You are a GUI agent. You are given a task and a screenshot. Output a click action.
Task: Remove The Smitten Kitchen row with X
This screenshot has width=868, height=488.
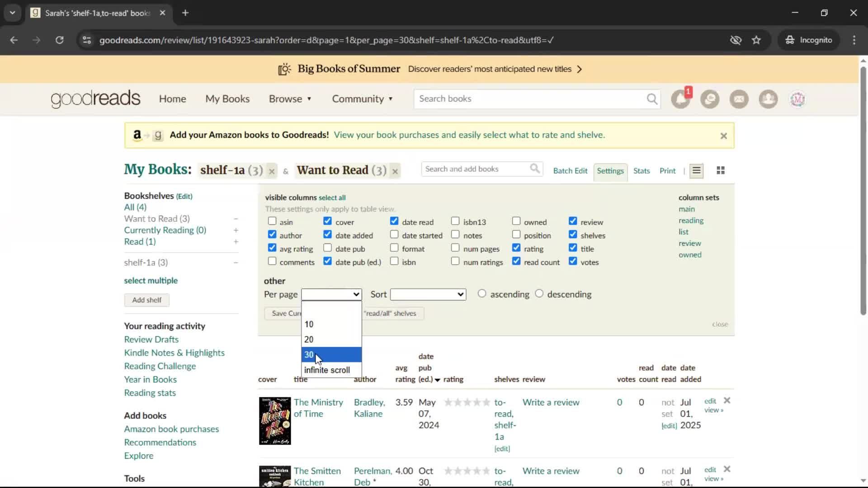pyautogui.click(x=727, y=469)
